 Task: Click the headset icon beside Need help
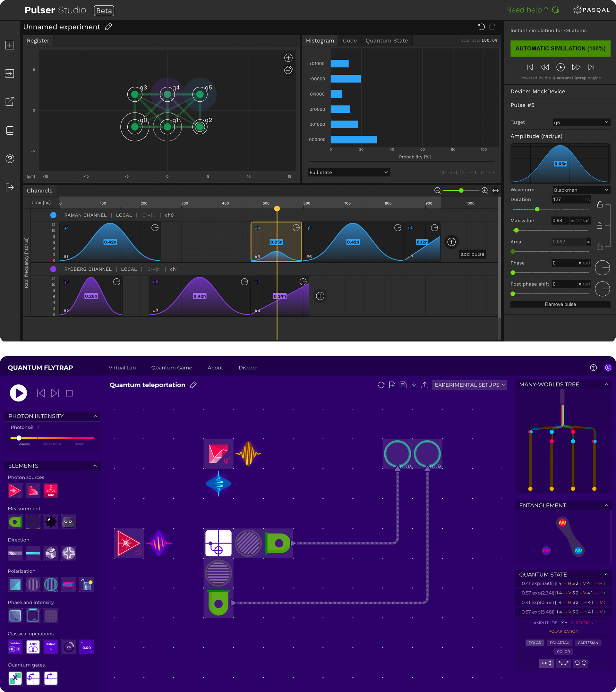555,10
